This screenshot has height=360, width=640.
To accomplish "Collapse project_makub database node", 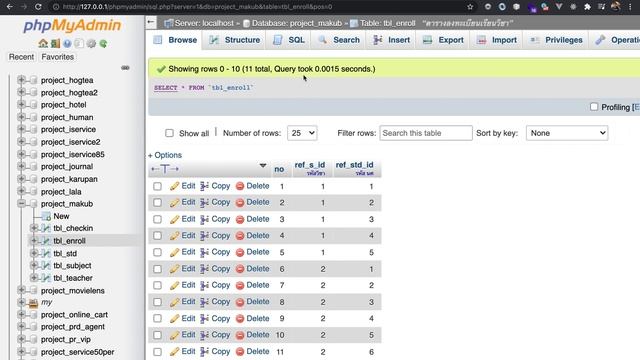I will (21, 204).
